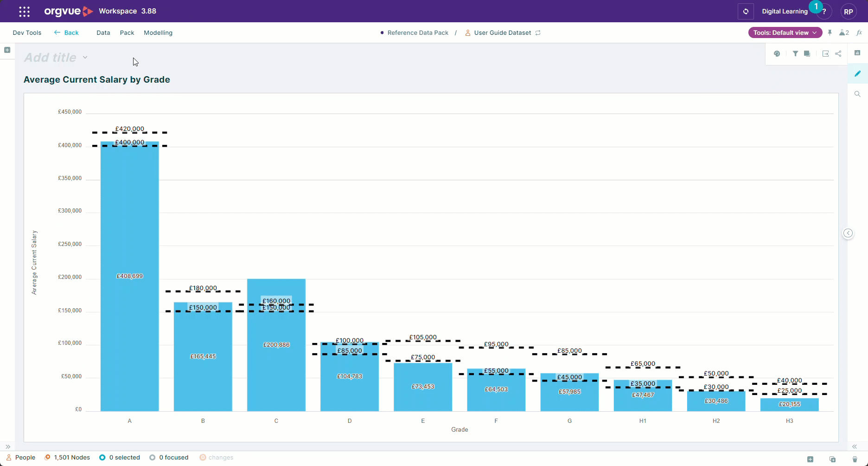Open the Add title dropdown arrow
The image size is (868, 466).
(85, 58)
